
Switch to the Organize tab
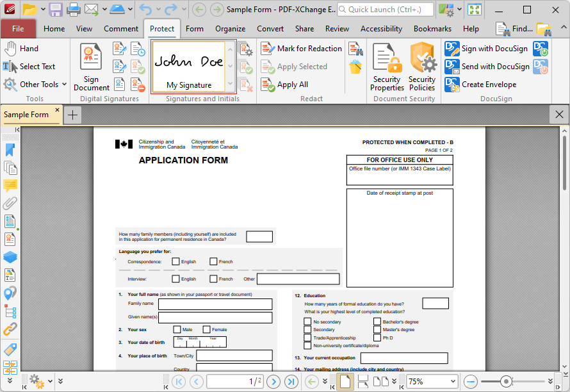click(230, 29)
